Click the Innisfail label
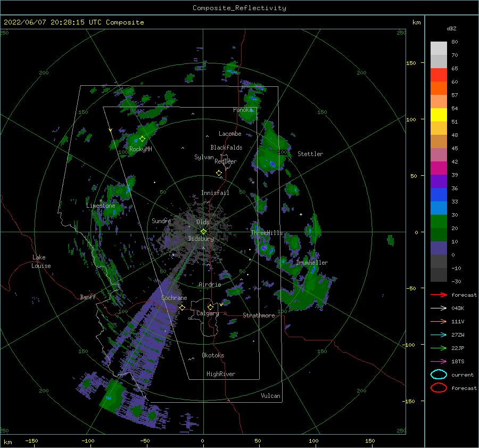479x448 pixels. click(x=215, y=193)
